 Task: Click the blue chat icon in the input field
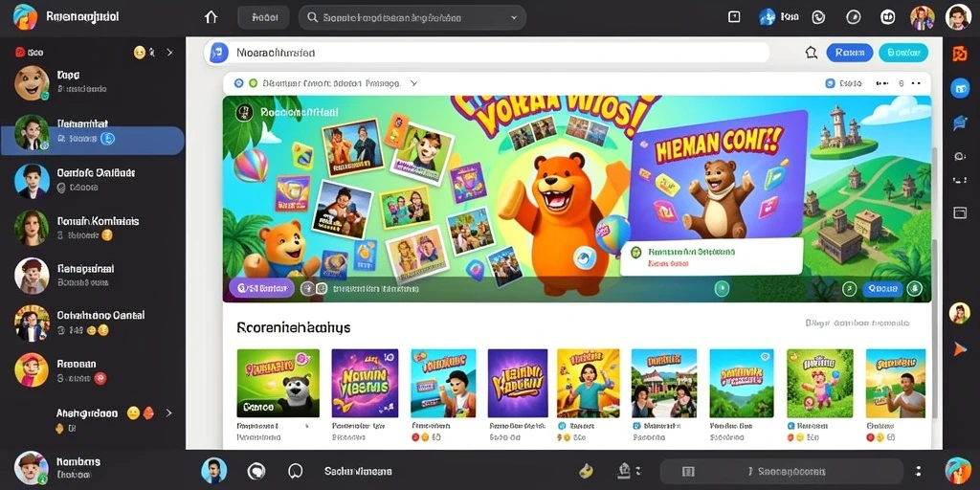tap(219, 54)
